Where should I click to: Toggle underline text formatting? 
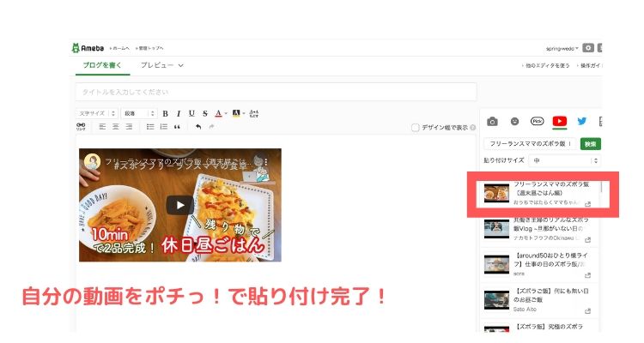191,114
